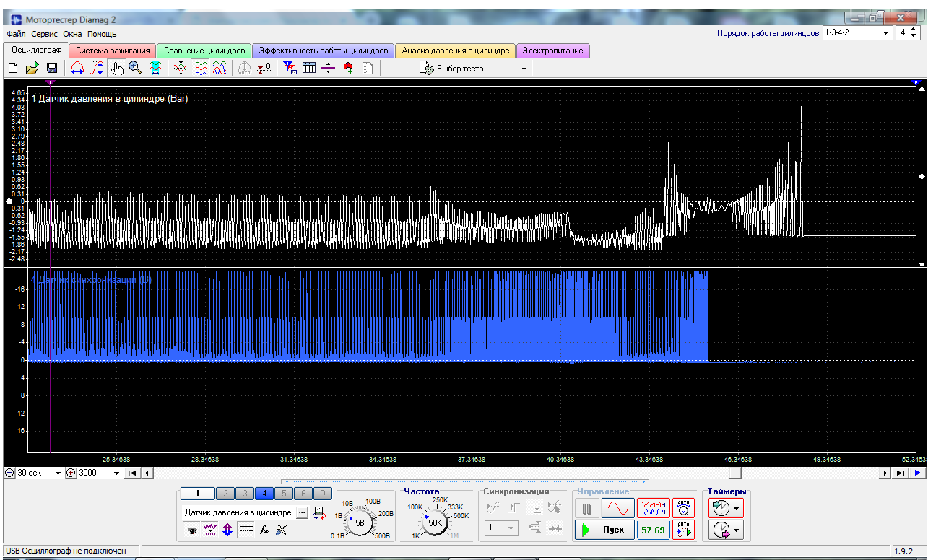
Task: Open channel settings with the tools icon
Action: [282, 530]
